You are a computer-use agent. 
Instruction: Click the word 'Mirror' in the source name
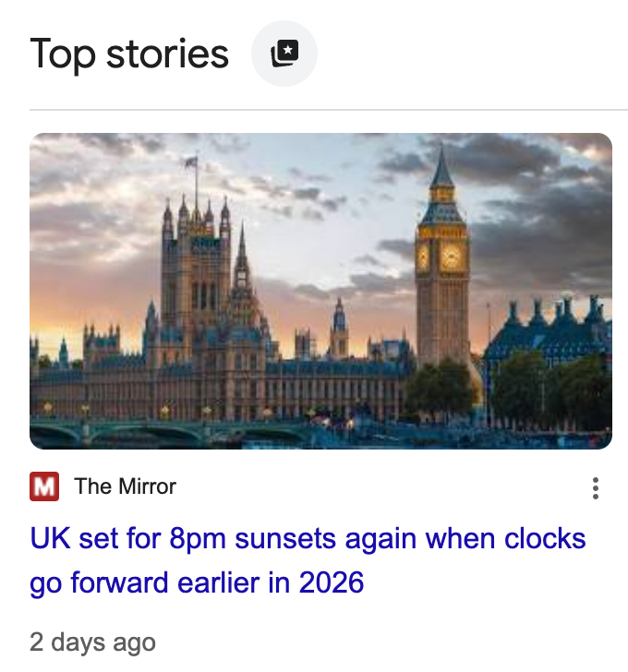tap(145, 486)
